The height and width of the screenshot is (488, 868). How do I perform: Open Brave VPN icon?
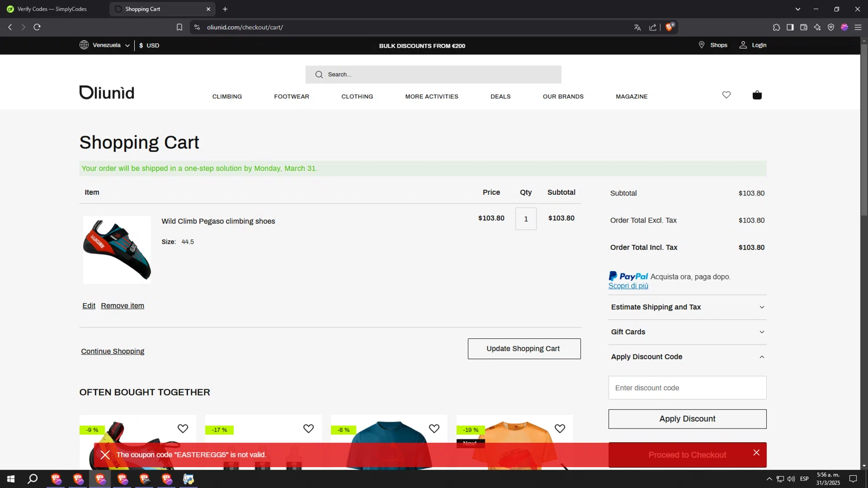pos(831,27)
